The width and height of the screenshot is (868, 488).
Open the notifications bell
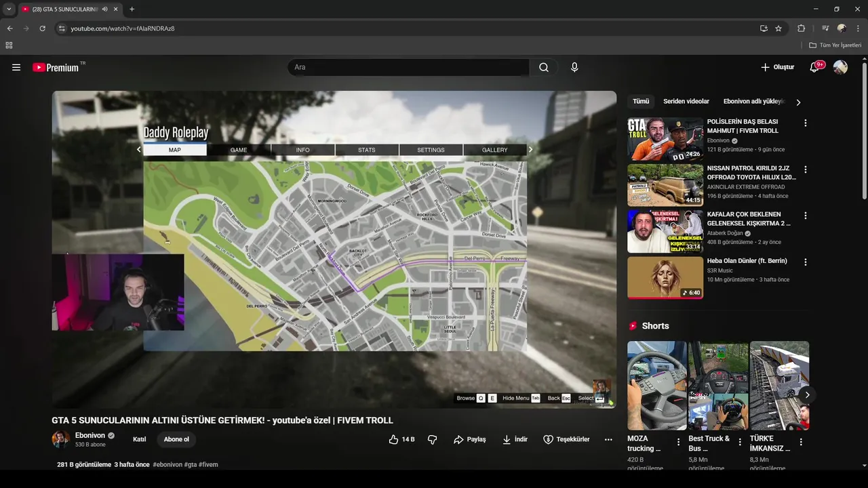[x=815, y=67]
